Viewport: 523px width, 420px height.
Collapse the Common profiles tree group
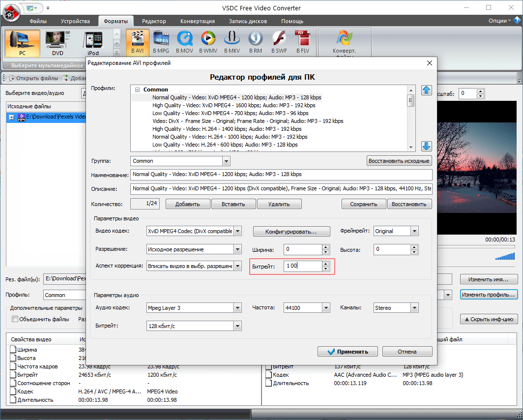pos(137,90)
